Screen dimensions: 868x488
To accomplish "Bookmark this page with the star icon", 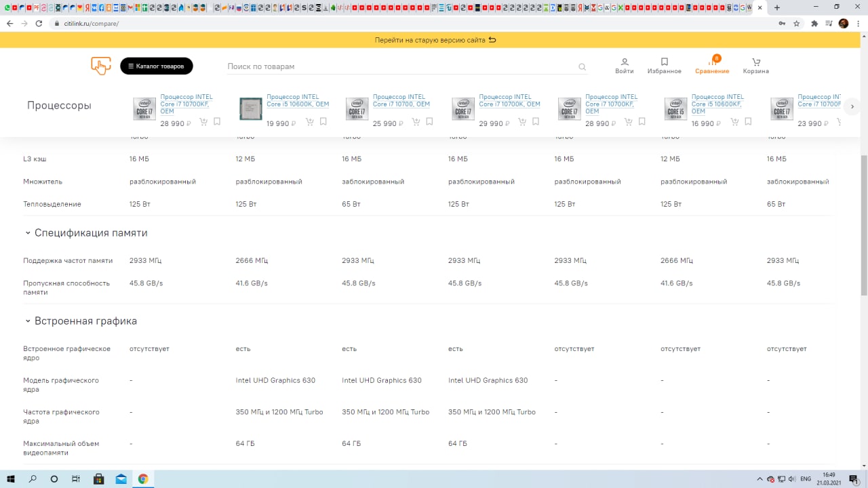I will 797,23.
